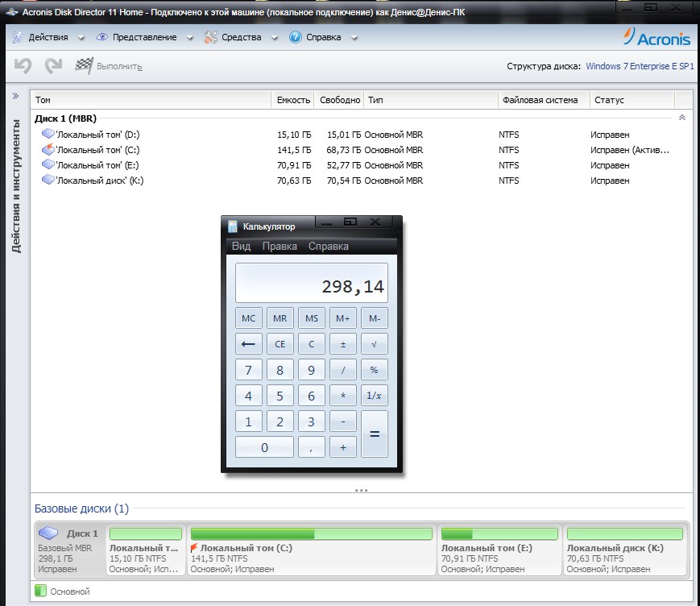Click the Calculator 7 digit button
Viewport: 700px width, 606px height.
[x=249, y=370]
